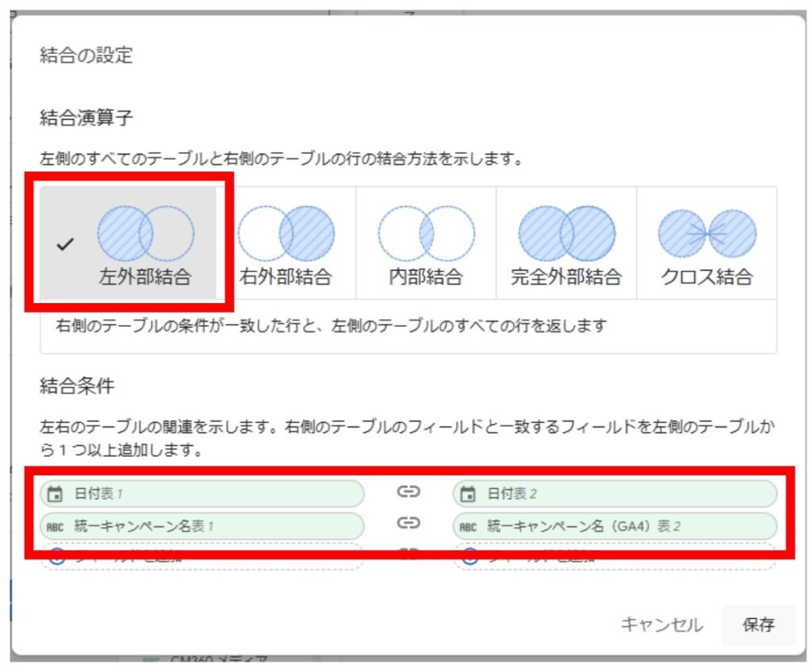Select the 完全外部結合 join type

pyautogui.click(x=566, y=244)
